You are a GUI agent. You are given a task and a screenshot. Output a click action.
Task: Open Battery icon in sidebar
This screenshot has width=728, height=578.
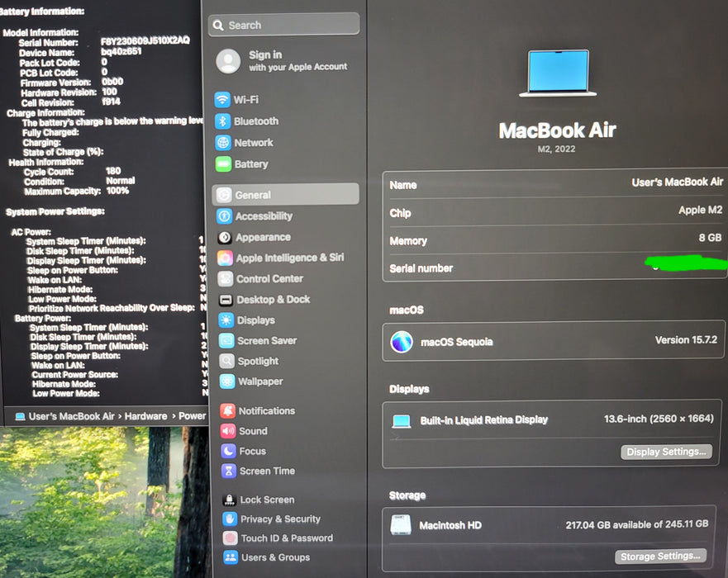[223, 163]
